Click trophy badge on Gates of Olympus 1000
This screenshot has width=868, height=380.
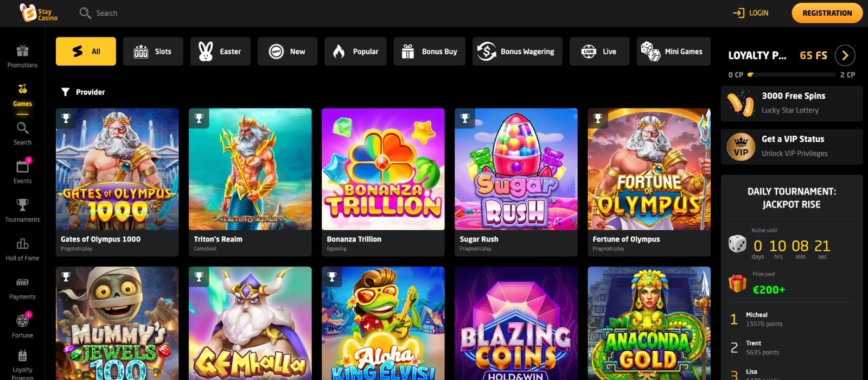pyautogui.click(x=66, y=118)
